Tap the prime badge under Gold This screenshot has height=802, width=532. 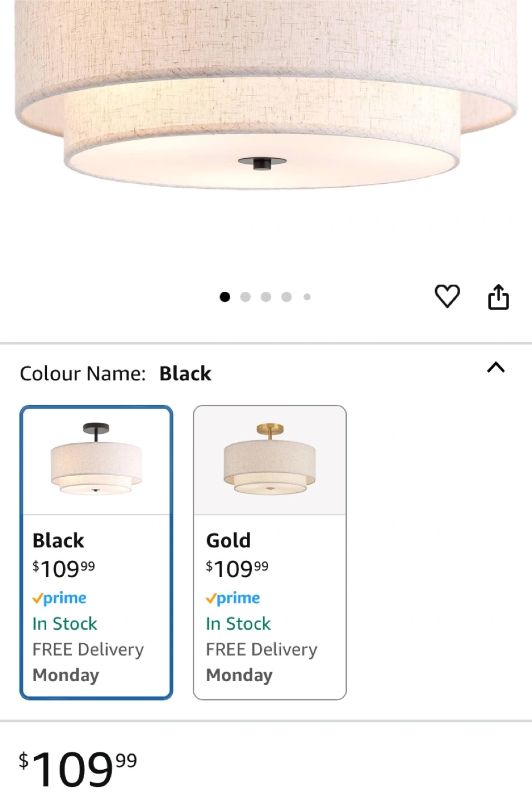coord(233,598)
